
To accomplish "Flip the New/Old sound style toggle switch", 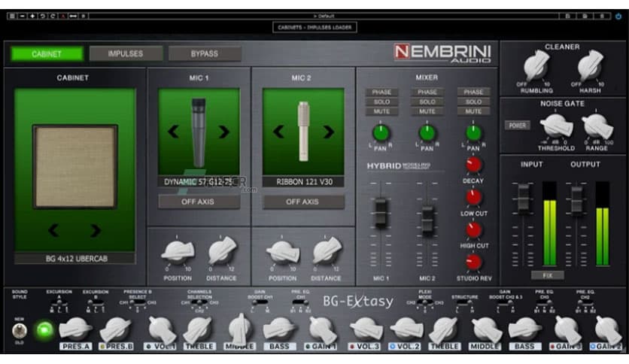I will click(20, 331).
